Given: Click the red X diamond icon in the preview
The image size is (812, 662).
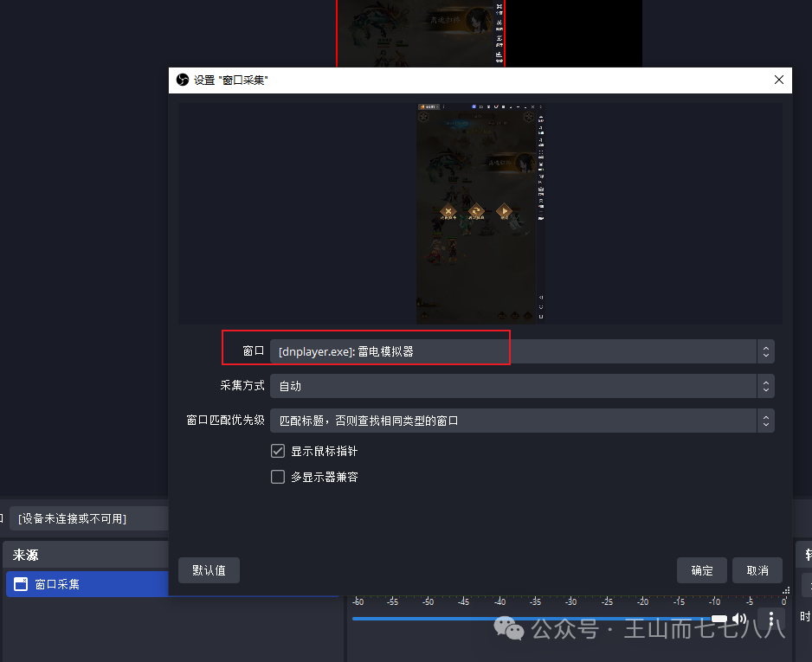Looking at the screenshot, I should pos(448,211).
